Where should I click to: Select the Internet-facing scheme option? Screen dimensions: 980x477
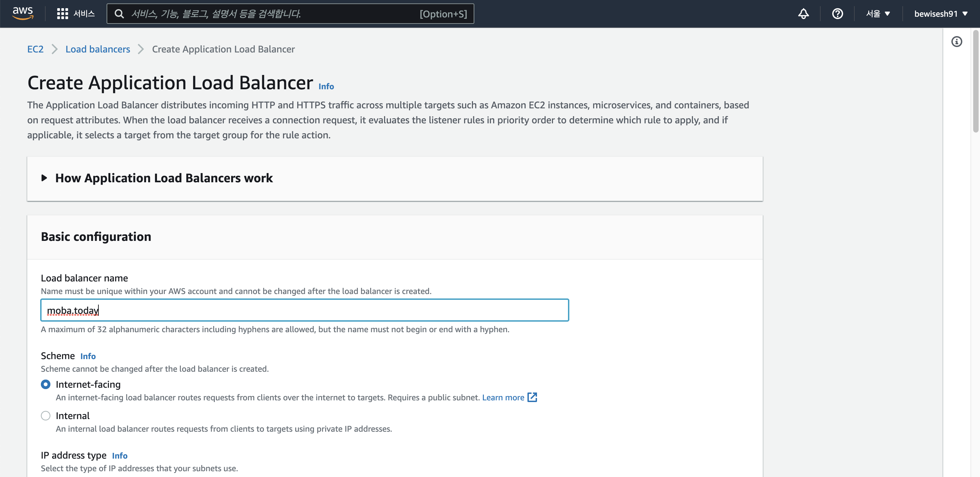coord(46,384)
